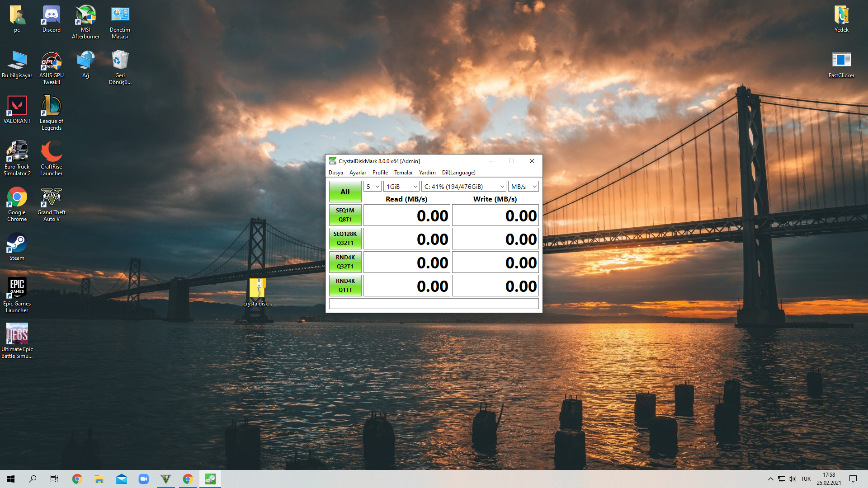Screen dimensions: 868x488
Task: Open the MB/s unit dropdown
Action: pos(524,187)
